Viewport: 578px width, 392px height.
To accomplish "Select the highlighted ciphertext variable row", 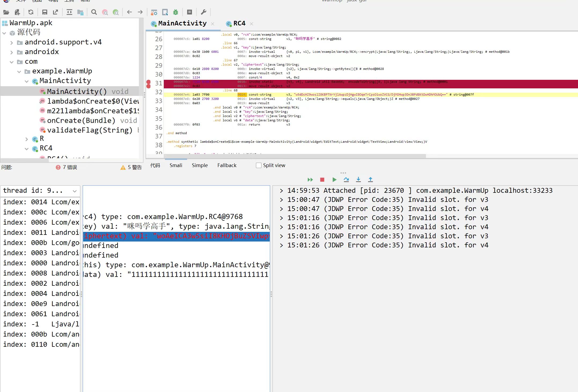I will [x=176, y=236].
